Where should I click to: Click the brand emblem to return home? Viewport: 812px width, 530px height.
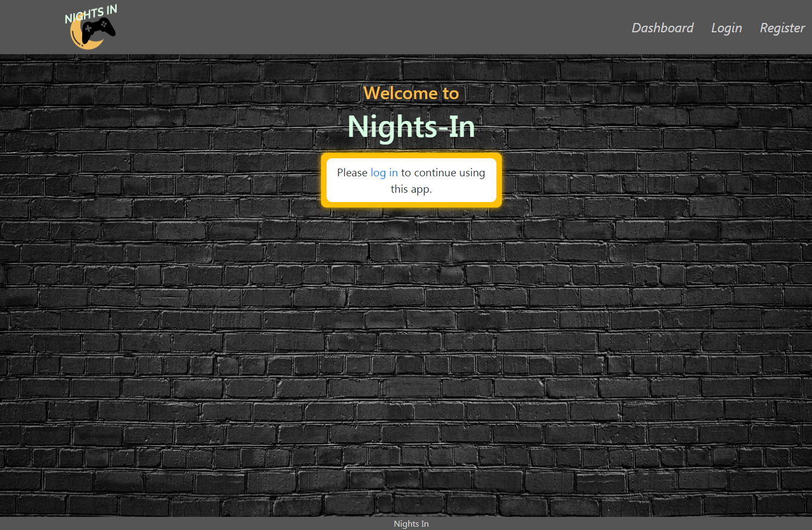pos(90,27)
